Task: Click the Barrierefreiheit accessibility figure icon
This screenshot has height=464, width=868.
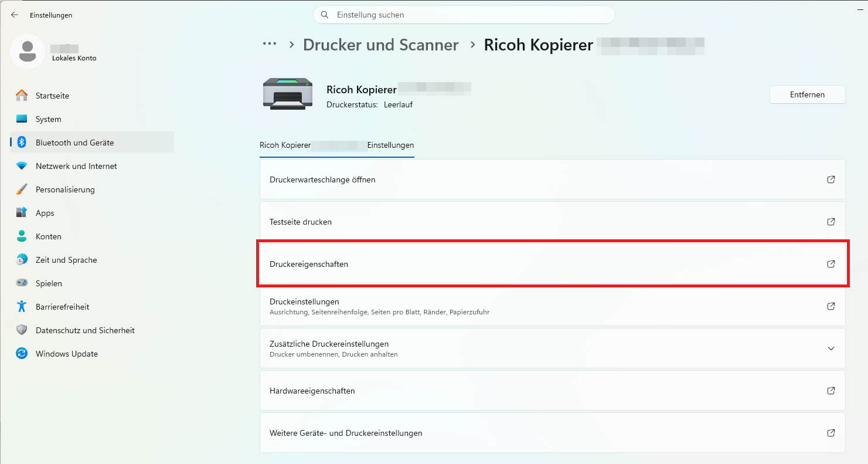Action: point(22,307)
